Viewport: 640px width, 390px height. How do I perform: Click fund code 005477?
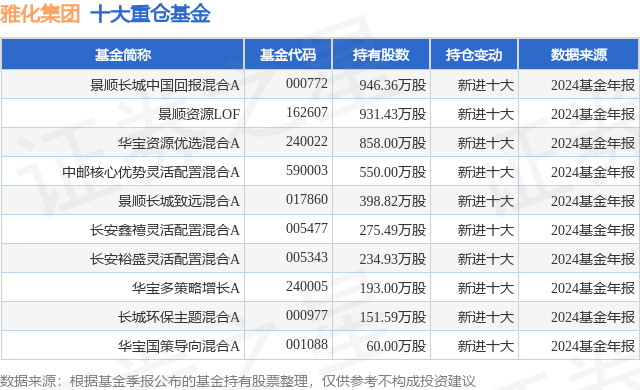coord(307,228)
